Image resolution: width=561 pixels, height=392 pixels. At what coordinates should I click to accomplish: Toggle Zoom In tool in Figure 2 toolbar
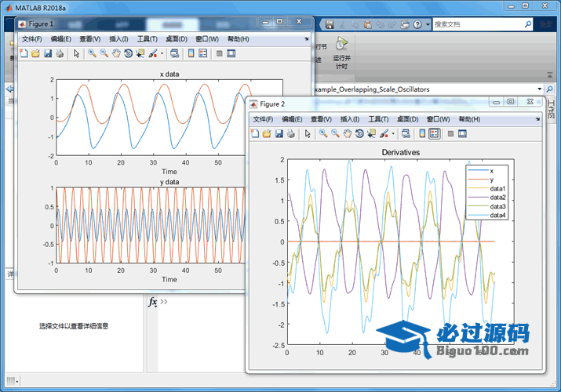click(323, 133)
